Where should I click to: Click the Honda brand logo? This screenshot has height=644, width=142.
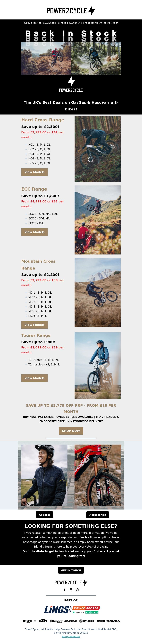pos(113,621)
